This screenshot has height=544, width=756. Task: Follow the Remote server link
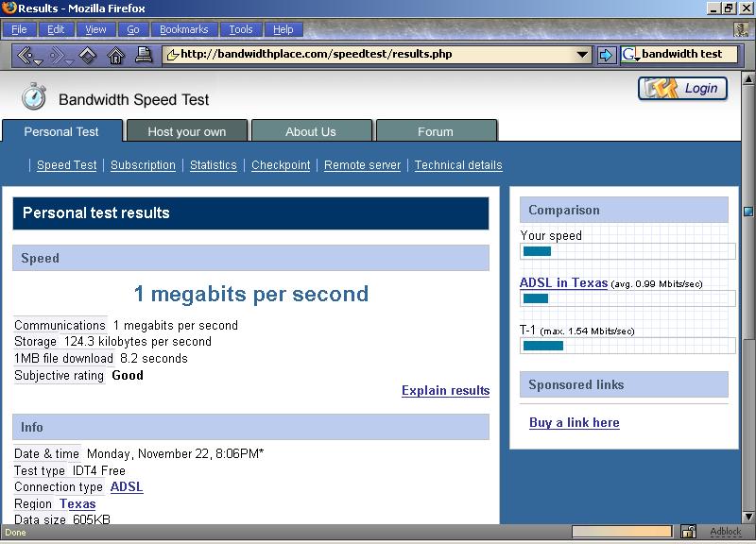(x=363, y=165)
